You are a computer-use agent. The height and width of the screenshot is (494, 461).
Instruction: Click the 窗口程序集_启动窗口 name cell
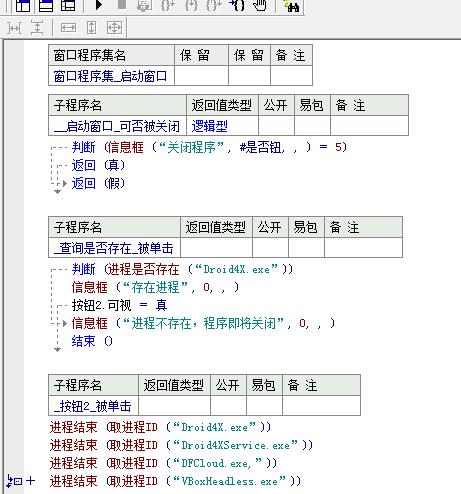point(111,76)
